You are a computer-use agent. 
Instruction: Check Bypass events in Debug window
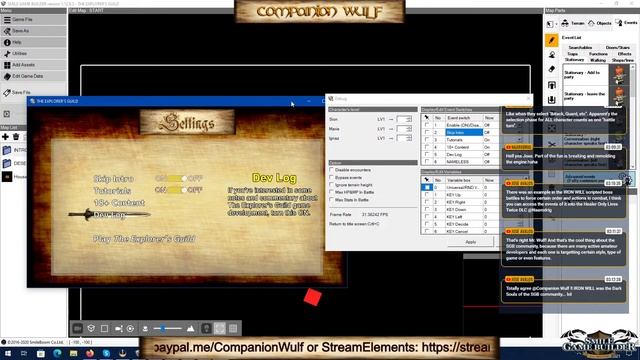pos(332,178)
